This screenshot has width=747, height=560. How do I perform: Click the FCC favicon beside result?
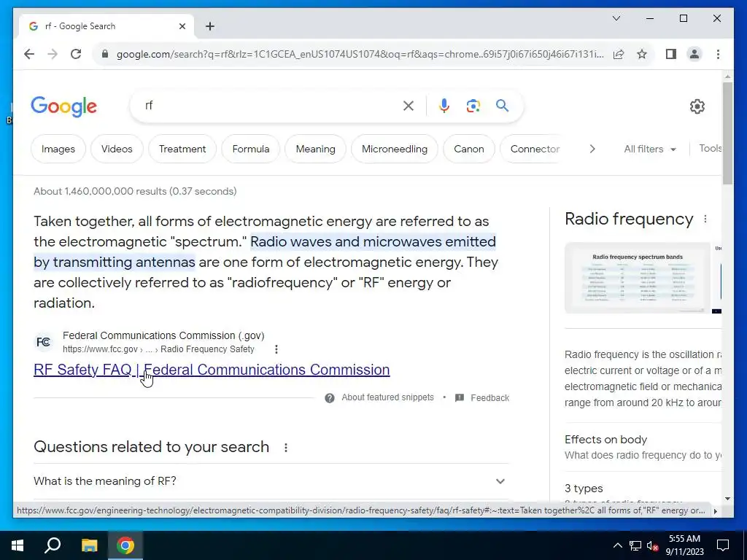point(44,343)
